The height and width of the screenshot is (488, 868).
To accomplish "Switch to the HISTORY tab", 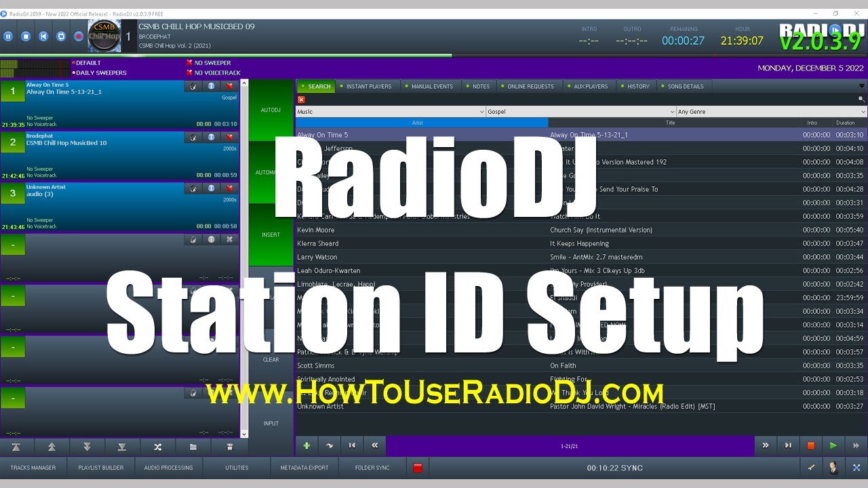I will (635, 86).
